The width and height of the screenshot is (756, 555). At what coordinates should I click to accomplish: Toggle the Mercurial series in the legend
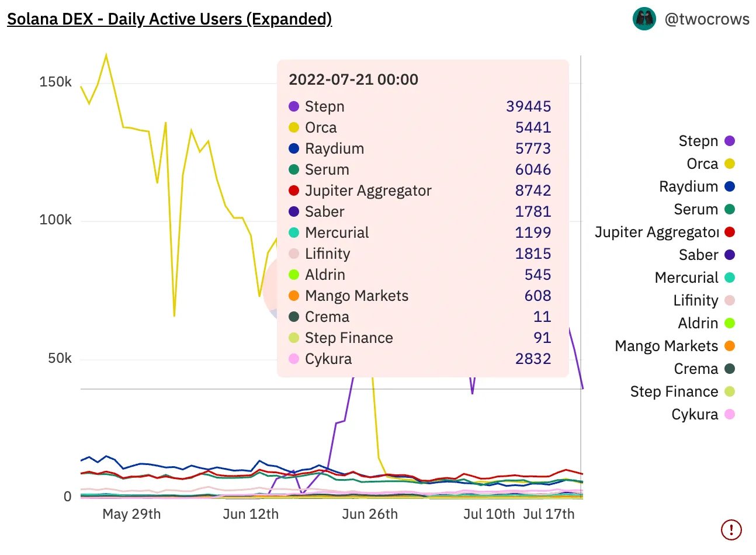click(x=695, y=277)
